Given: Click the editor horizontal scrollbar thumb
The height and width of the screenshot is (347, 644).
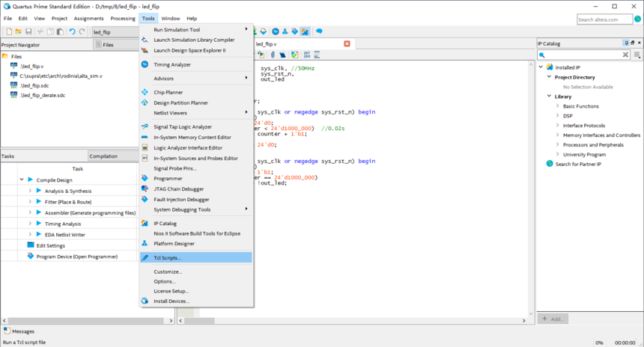Looking at the screenshot, I should click(x=199, y=320).
